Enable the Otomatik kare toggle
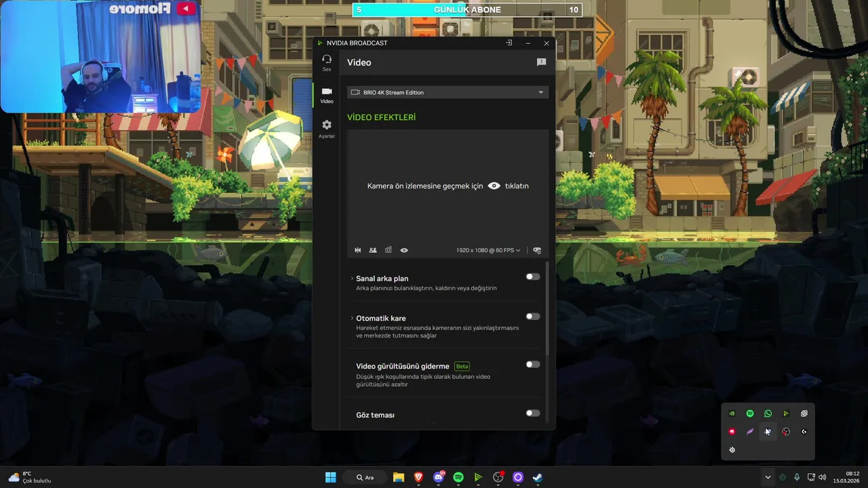Image resolution: width=868 pixels, height=488 pixels. 533,317
